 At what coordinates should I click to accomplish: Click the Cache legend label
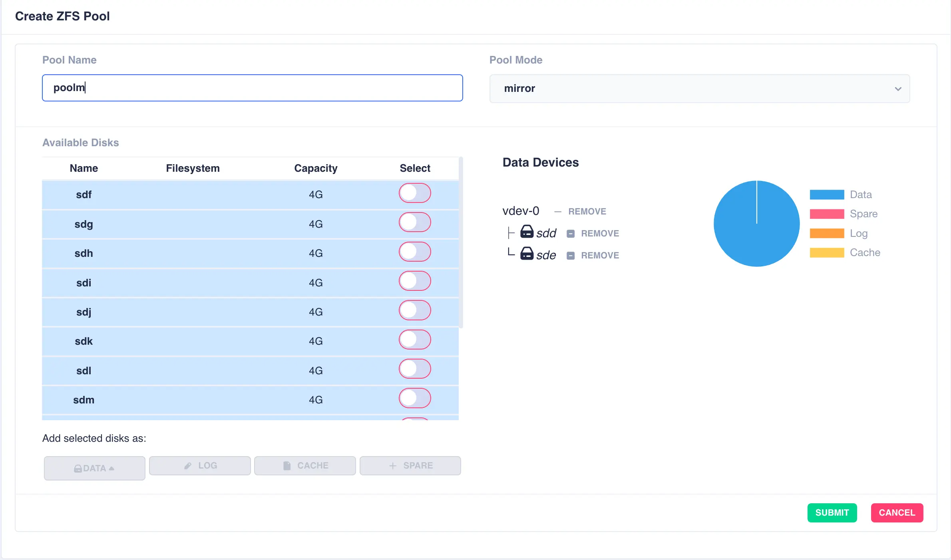click(x=865, y=253)
